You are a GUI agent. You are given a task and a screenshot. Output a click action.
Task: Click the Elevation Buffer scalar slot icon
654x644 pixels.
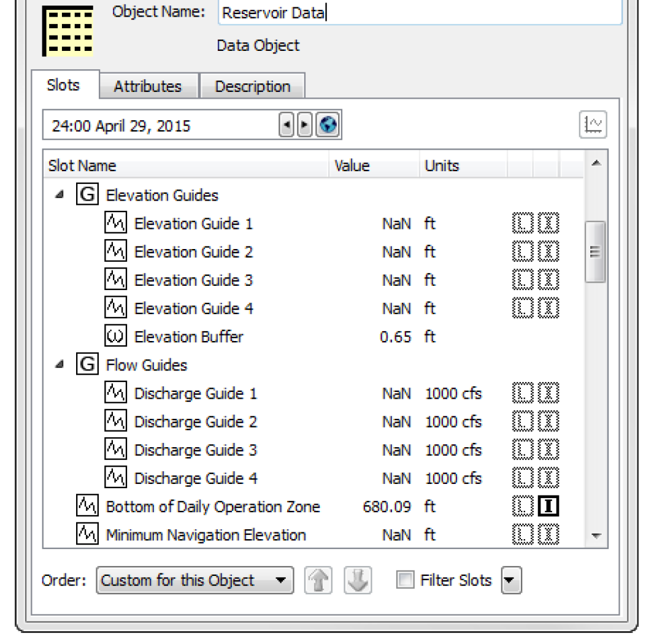tap(115, 337)
